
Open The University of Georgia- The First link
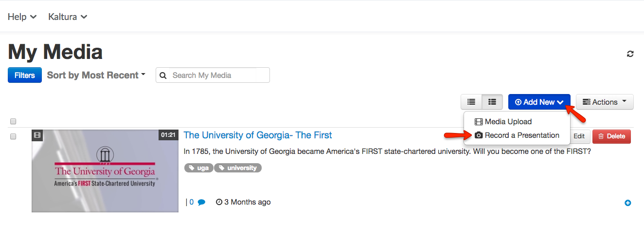(258, 135)
